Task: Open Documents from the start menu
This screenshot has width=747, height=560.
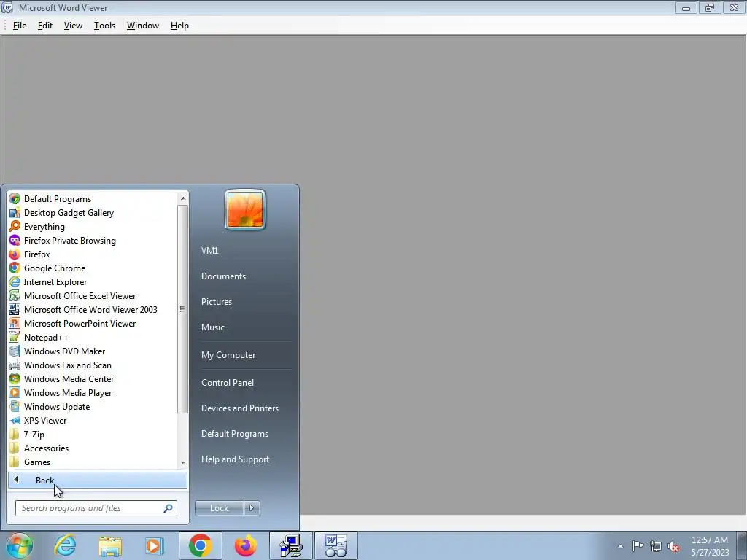Action: click(223, 276)
